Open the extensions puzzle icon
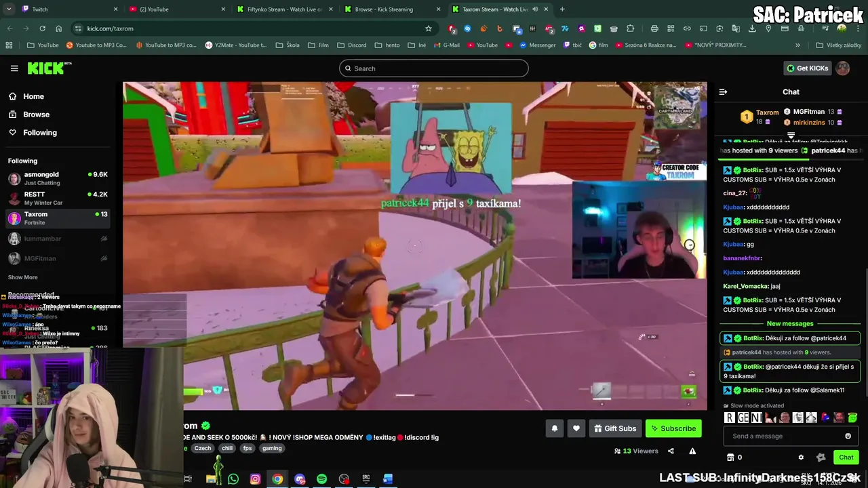Screen dimensions: 868x488 (631, 28)
